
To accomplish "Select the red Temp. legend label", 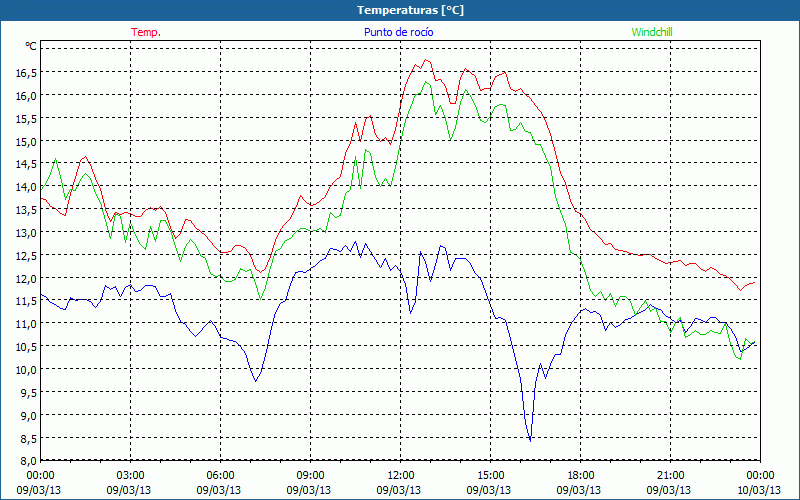I will 146,32.
